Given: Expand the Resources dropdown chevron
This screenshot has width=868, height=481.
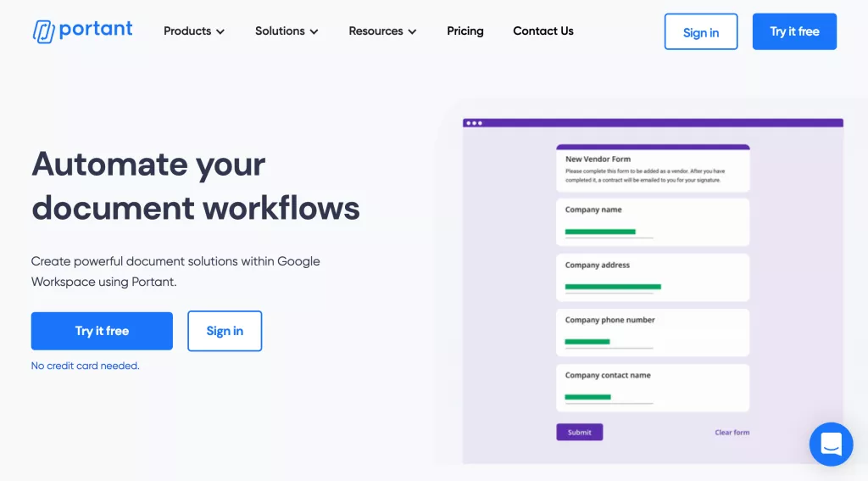Looking at the screenshot, I should [412, 31].
